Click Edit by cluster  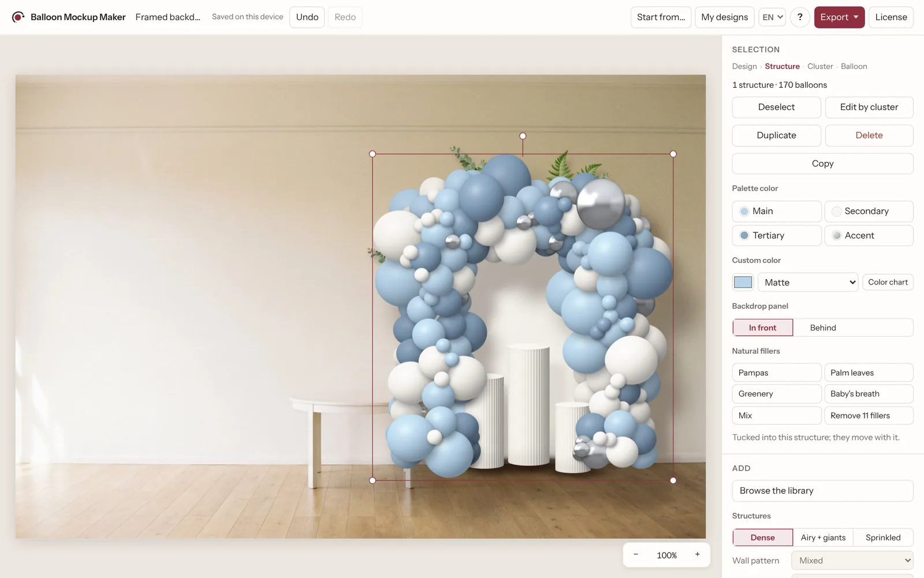(869, 107)
